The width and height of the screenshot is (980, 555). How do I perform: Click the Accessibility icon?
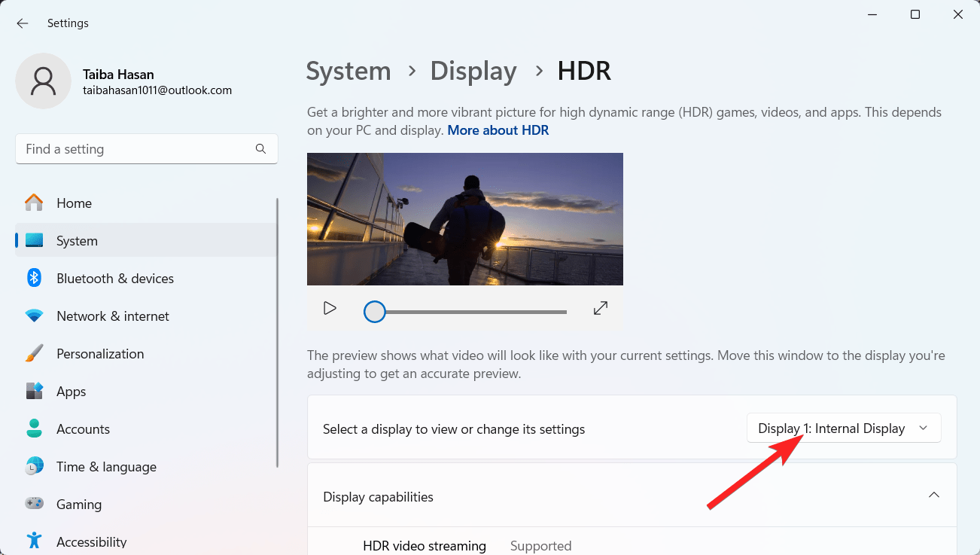(34, 540)
